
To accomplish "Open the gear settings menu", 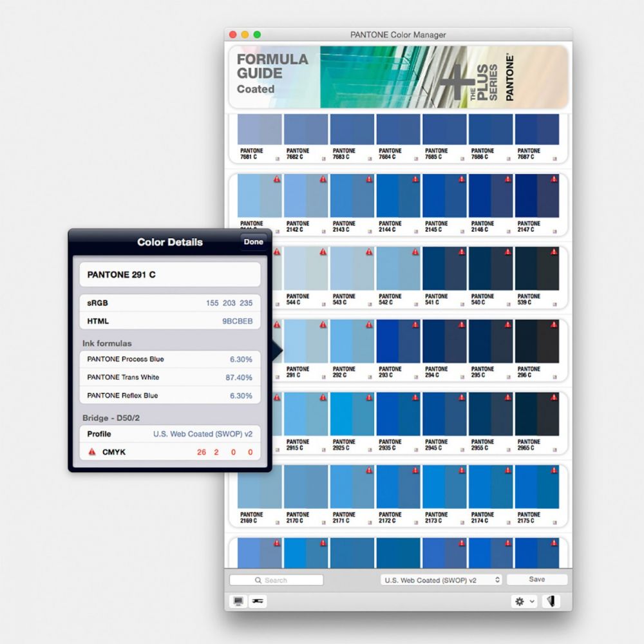I will coord(523,601).
